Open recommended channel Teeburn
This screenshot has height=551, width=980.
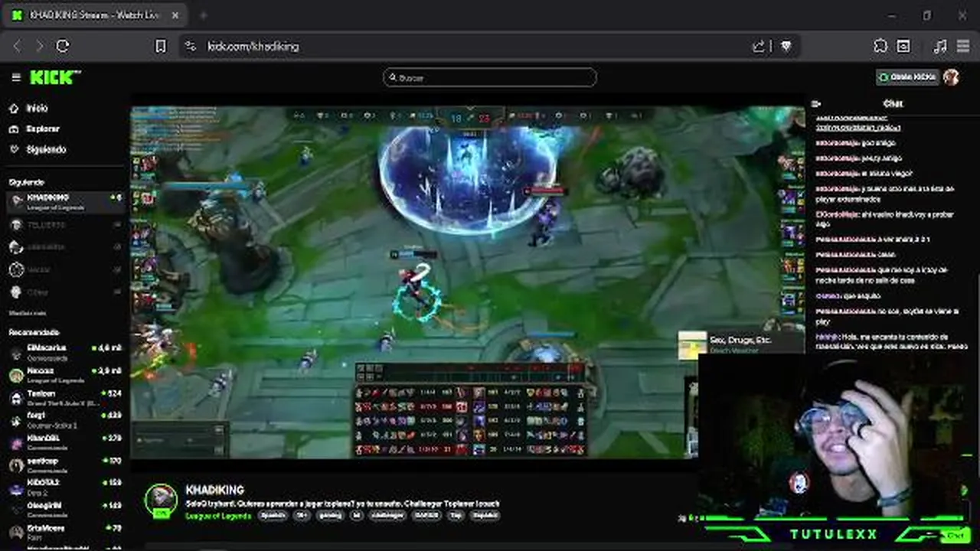point(64,397)
